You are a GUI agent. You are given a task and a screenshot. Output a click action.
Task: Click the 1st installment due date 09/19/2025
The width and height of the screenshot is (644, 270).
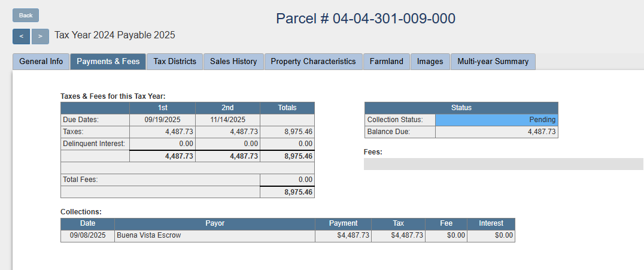(x=162, y=120)
